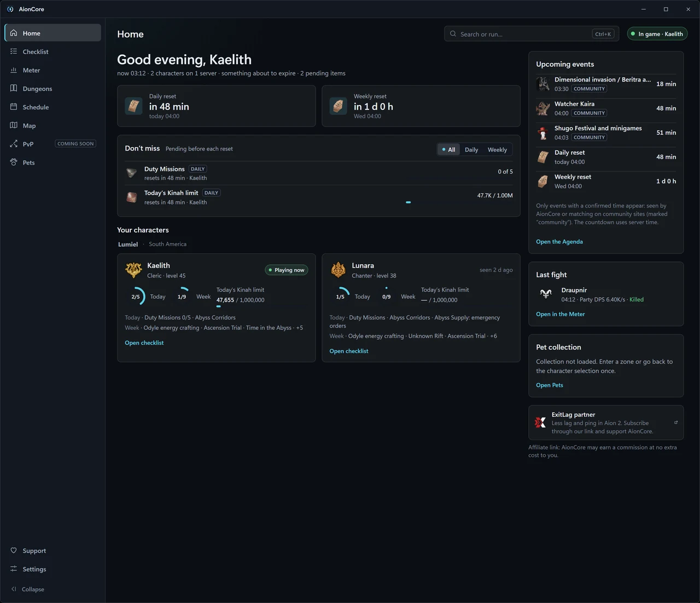Open the Map page
700x603 pixels.
pos(52,126)
